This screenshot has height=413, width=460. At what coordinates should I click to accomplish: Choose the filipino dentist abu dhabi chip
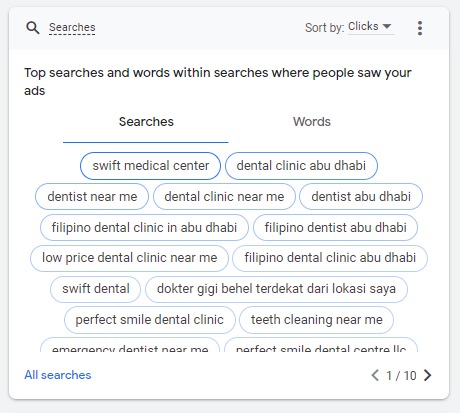[x=335, y=228]
